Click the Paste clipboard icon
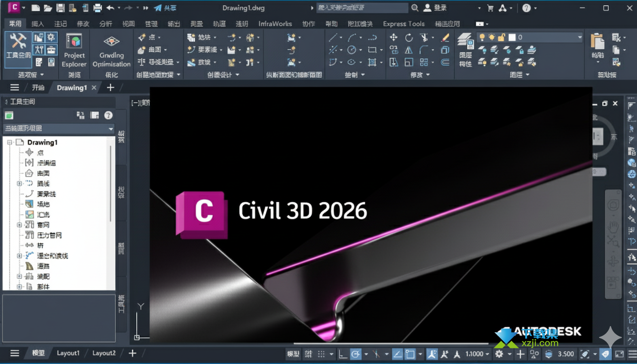This screenshot has width=637, height=364. pos(598,46)
